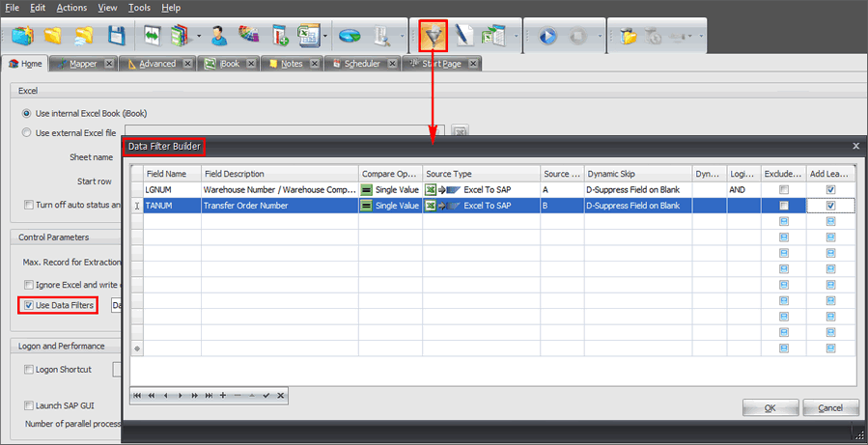Select the LGNUM field name cell

tap(171, 190)
